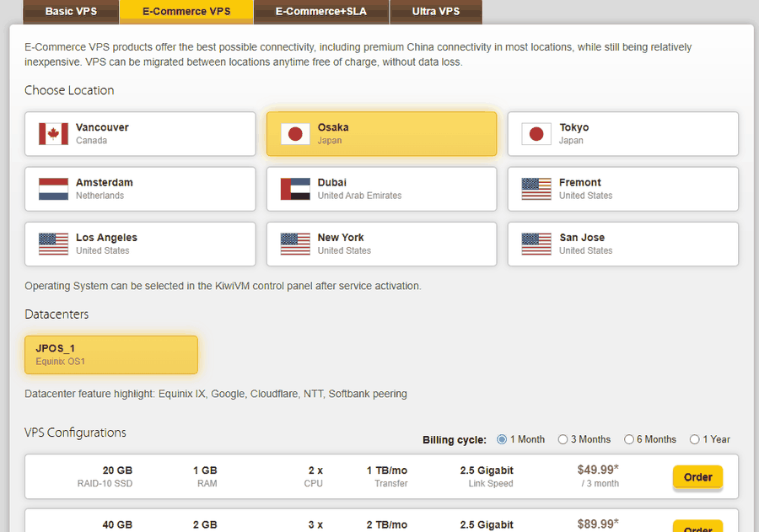Select 3 Months billing cycle

pyautogui.click(x=563, y=439)
